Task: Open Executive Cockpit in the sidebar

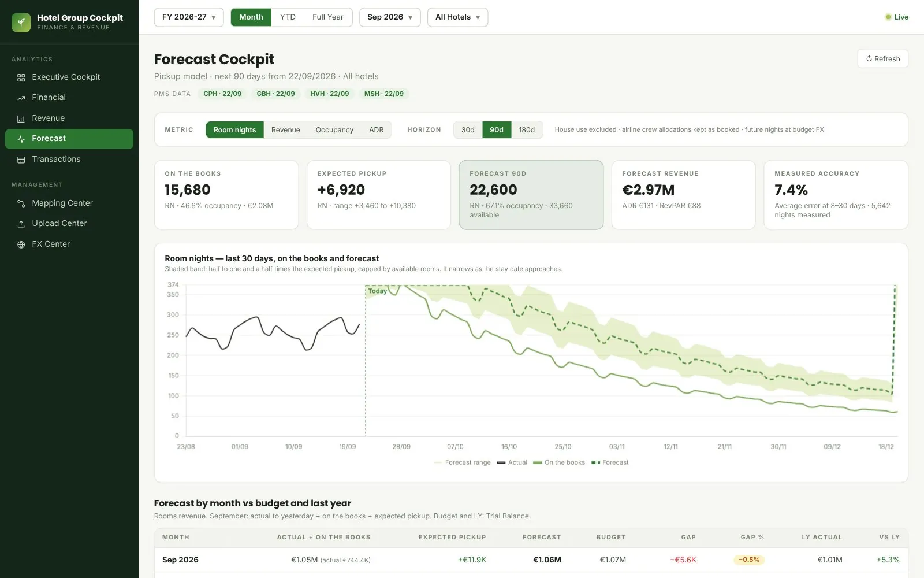Action: pos(69,77)
